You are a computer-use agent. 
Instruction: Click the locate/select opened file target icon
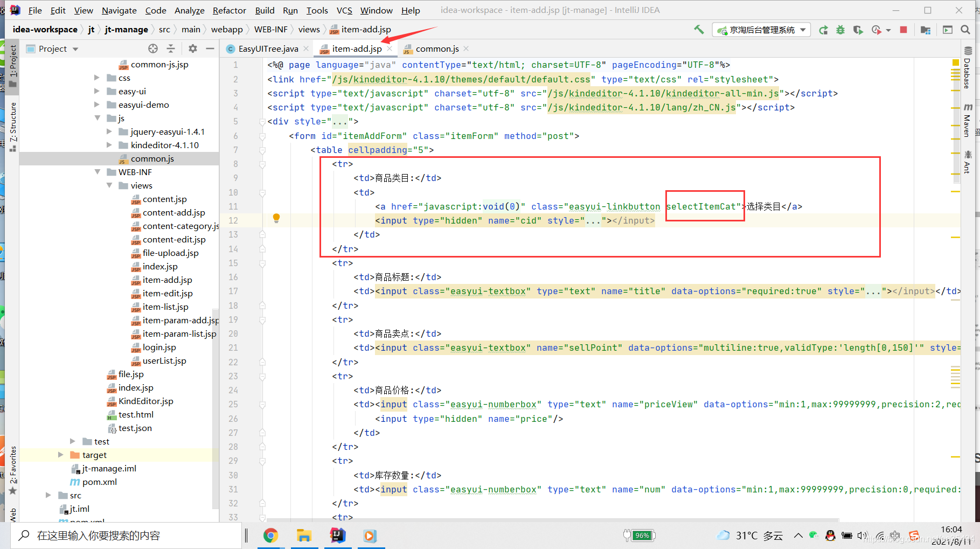[x=153, y=48]
